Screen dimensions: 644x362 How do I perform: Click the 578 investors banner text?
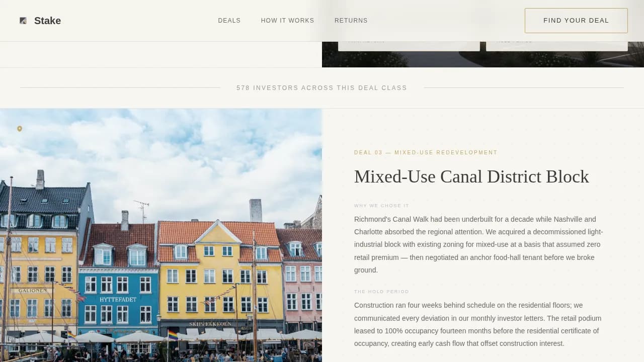pyautogui.click(x=321, y=88)
